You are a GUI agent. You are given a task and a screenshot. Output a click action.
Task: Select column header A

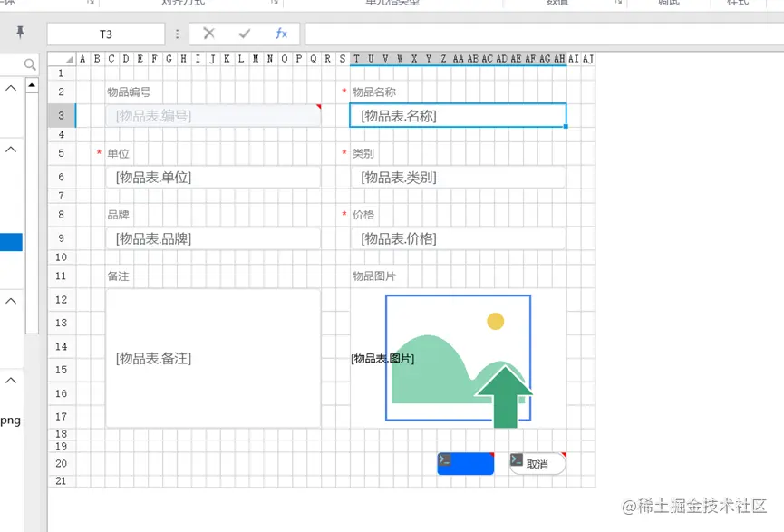click(83, 59)
